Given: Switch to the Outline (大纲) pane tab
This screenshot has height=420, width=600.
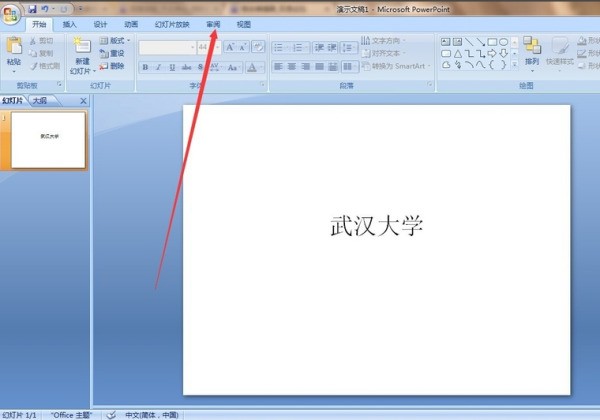Looking at the screenshot, I should coord(39,101).
